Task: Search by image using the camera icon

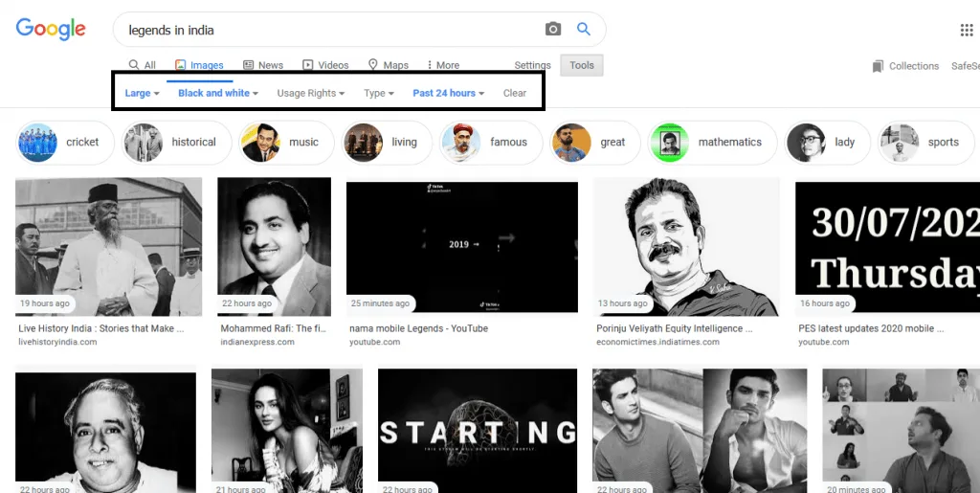Action: point(553,30)
